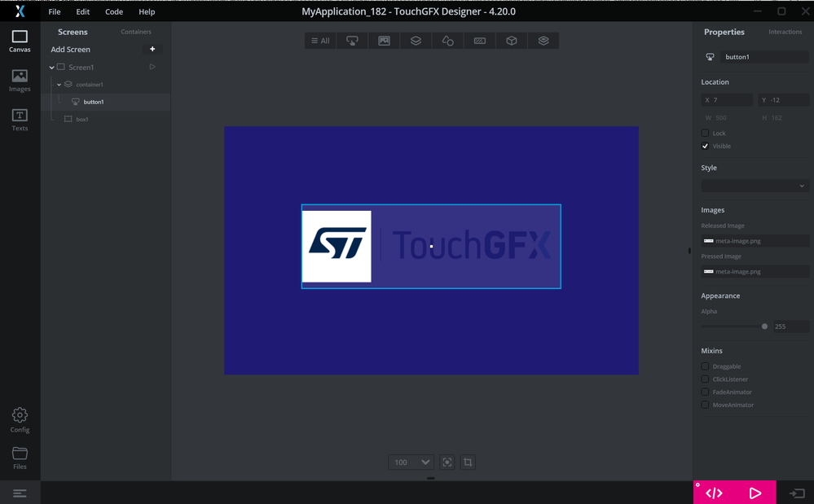Enable the ClickListener mixin

(705, 379)
